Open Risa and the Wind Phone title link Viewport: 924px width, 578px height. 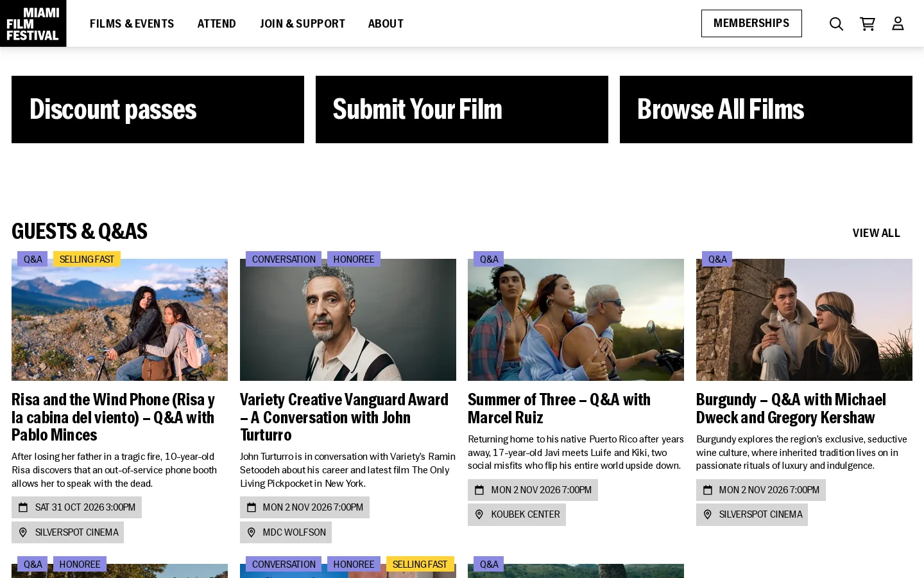coord(113,417)
